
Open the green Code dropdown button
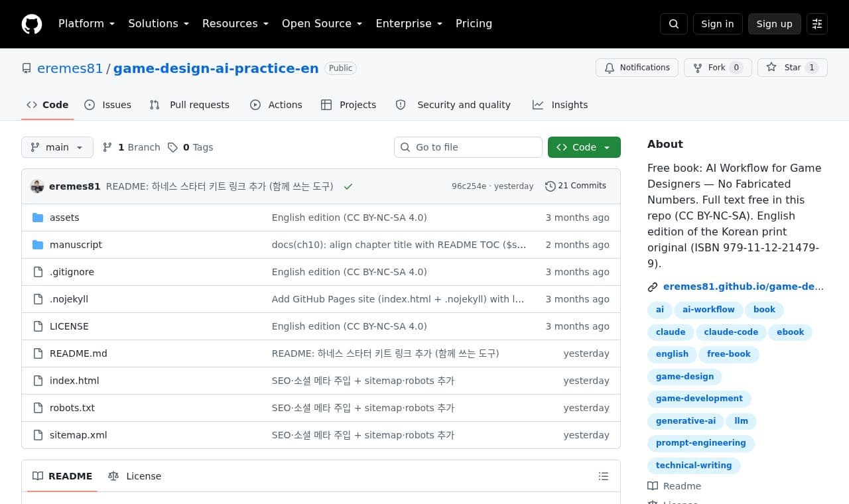pyautogui.click(x=584, y=147)
